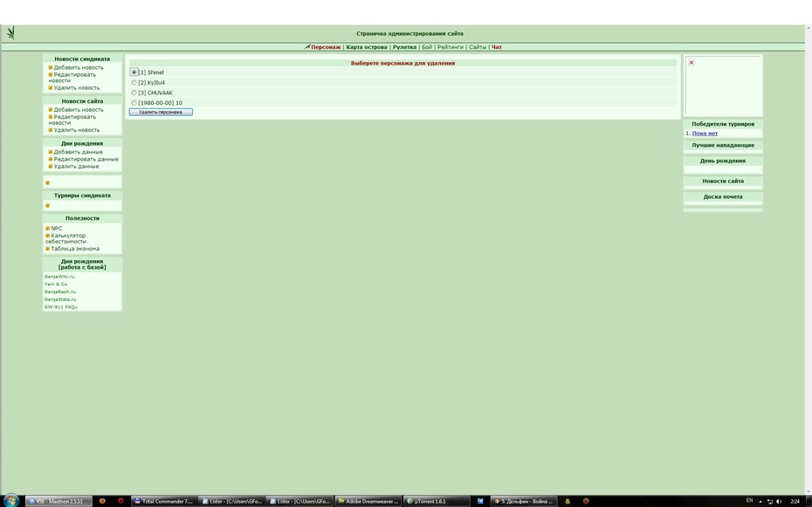Click the red Opera icon in taskbar

click(120, 501)
